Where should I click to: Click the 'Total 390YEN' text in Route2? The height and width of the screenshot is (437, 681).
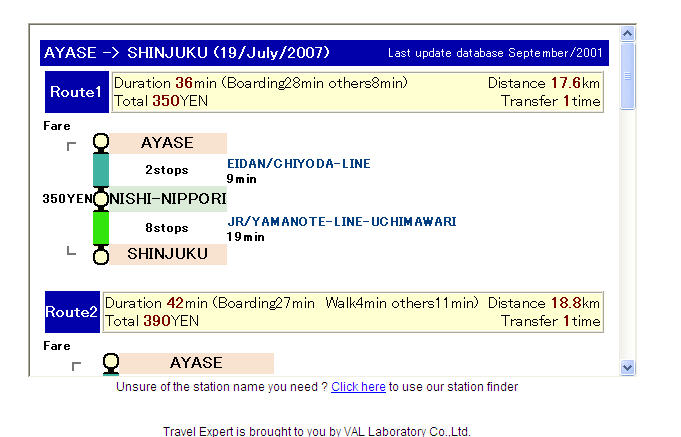tap(152, 321)
